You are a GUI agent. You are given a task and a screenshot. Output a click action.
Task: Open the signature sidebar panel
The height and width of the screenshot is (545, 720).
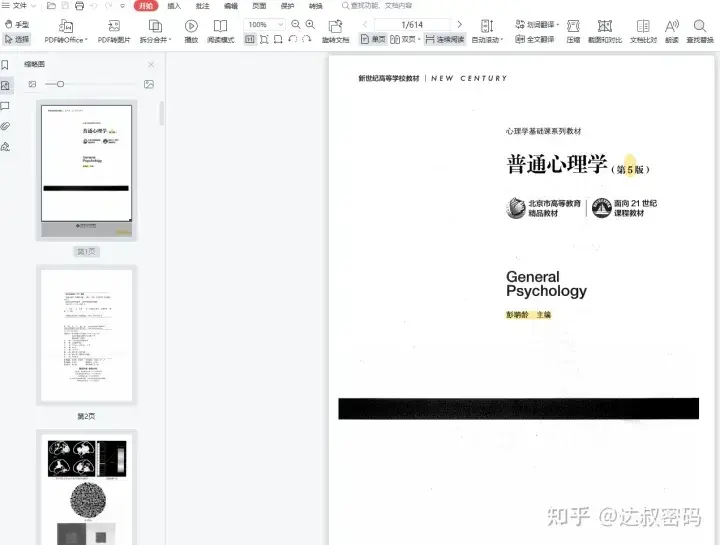point(5,147)
